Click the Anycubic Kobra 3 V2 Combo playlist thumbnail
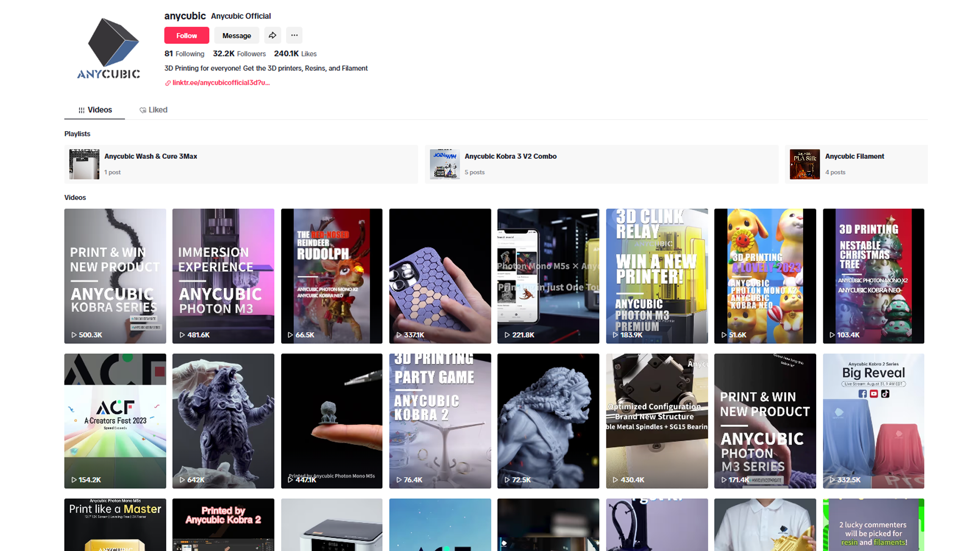The height and width of the screenshot is (551, 980). (x=445, y=164)
